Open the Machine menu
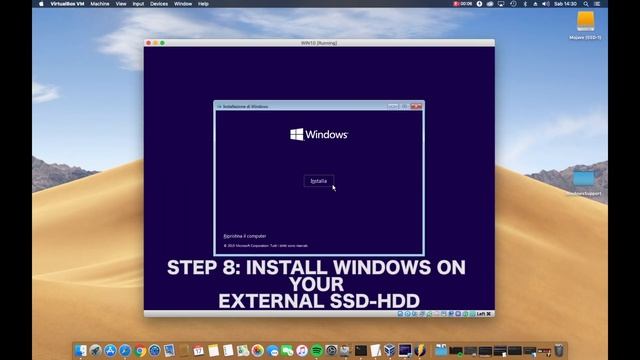The image size is (640, 360). pos(100,4)
